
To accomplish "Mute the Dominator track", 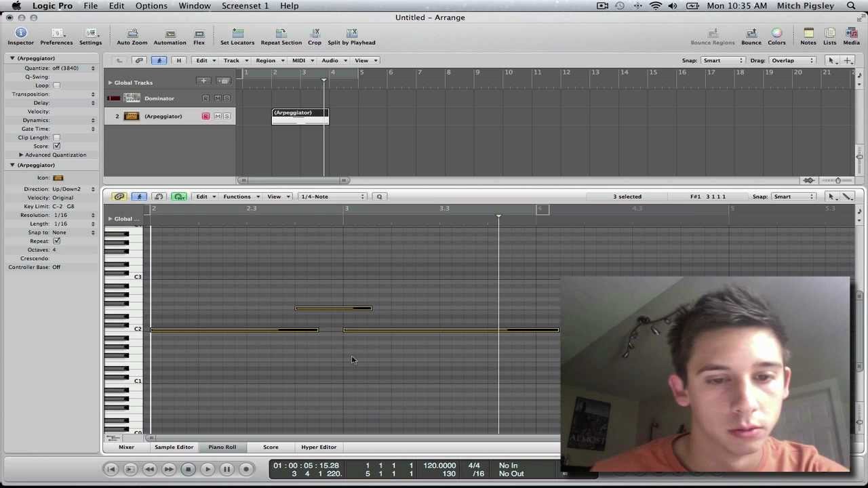I will 217,98.
